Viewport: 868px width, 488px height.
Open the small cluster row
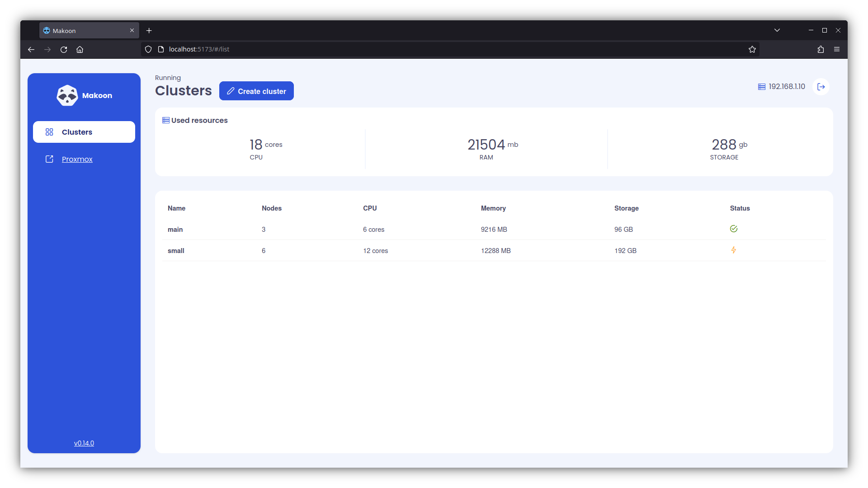coord(176,251)
